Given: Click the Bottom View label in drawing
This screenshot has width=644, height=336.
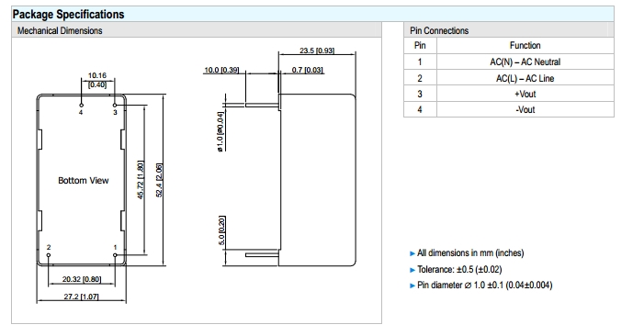Looking at the screenshot, I should point(84,181).
